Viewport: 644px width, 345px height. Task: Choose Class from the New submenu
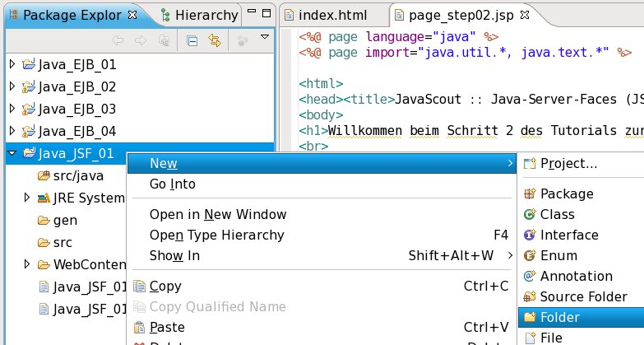[557, 214]
